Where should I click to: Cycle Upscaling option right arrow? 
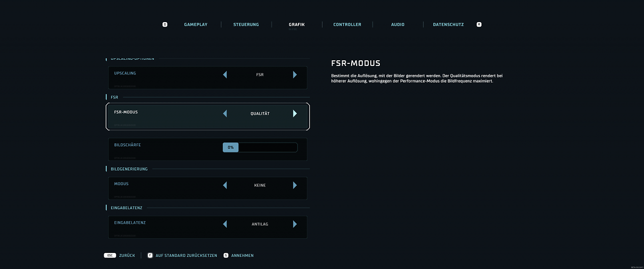(295, 74)
